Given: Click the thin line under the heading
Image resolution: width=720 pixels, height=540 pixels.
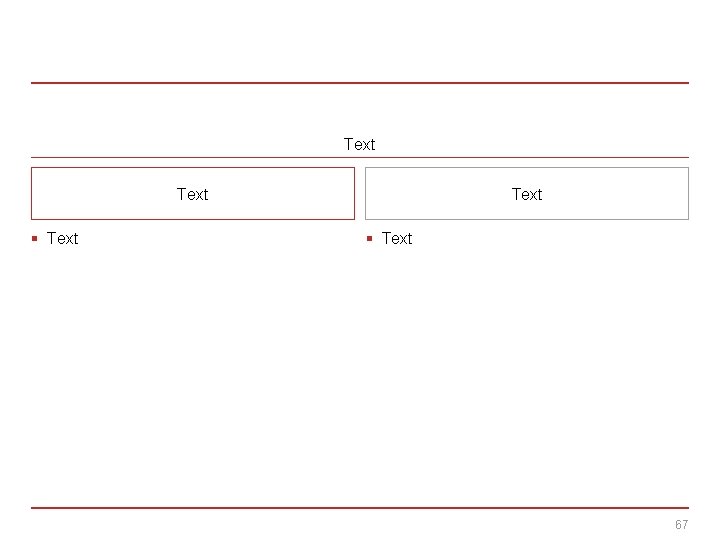Looking at the screenshot, I should [360, 157].
